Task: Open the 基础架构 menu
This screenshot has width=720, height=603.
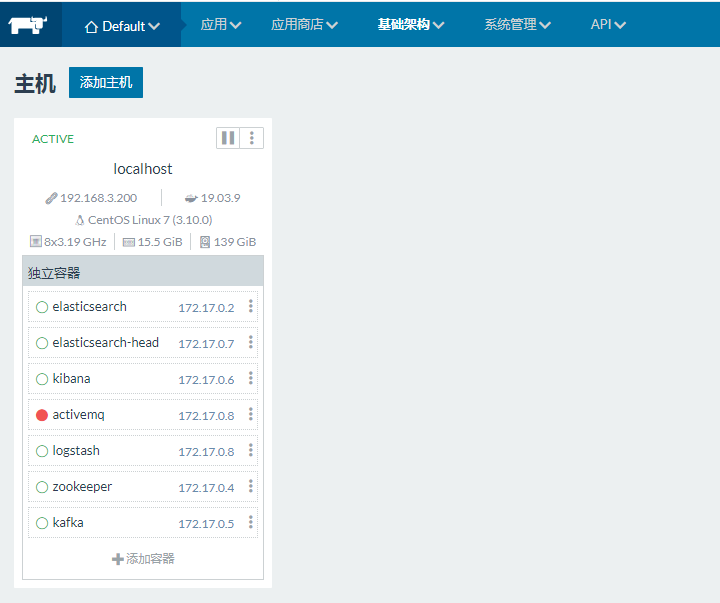Action: [411, 24]
